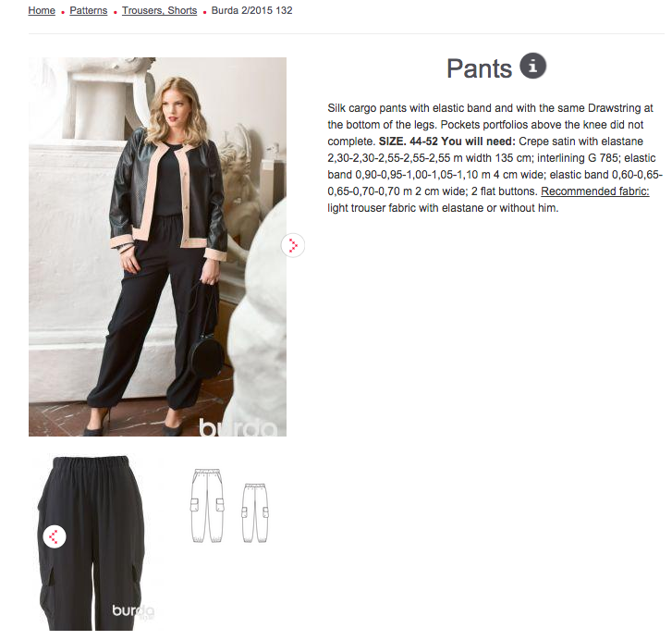Click the burda watermark on model photo
The image size is (672, 640).
click(238, 427)
